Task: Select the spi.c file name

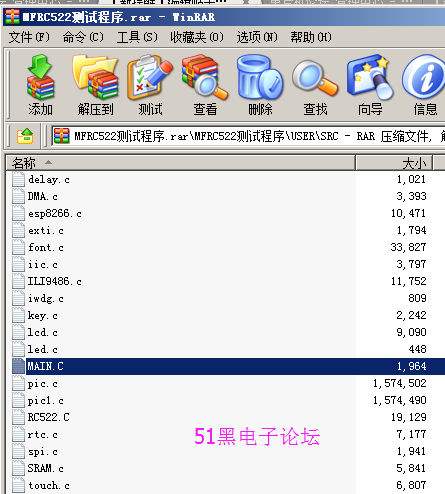Action: point(42,452)
